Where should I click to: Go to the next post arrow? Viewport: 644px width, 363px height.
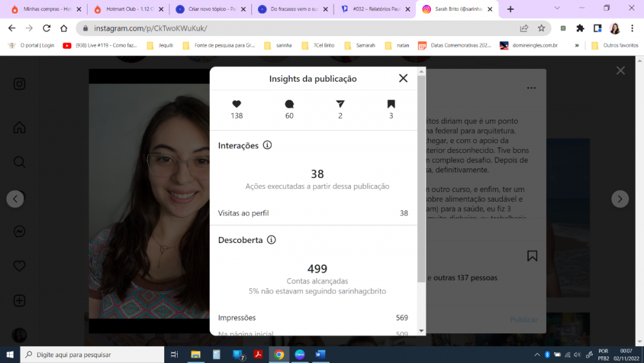coord(620,199)
